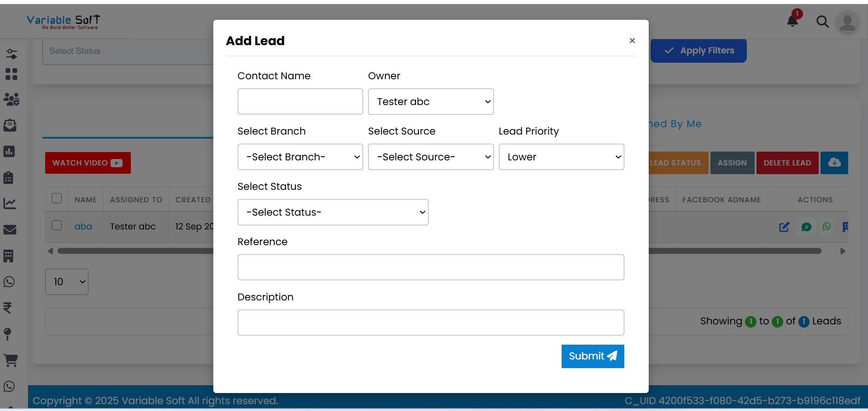Open the lower WhatsApp sidebar icon

(x=9, y=387)
